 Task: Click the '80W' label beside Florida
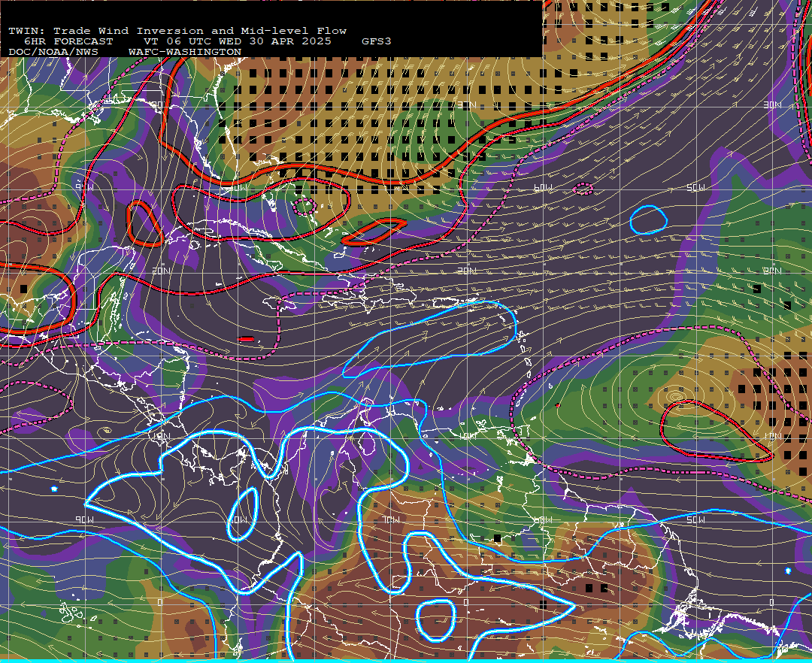pos(237,187)
